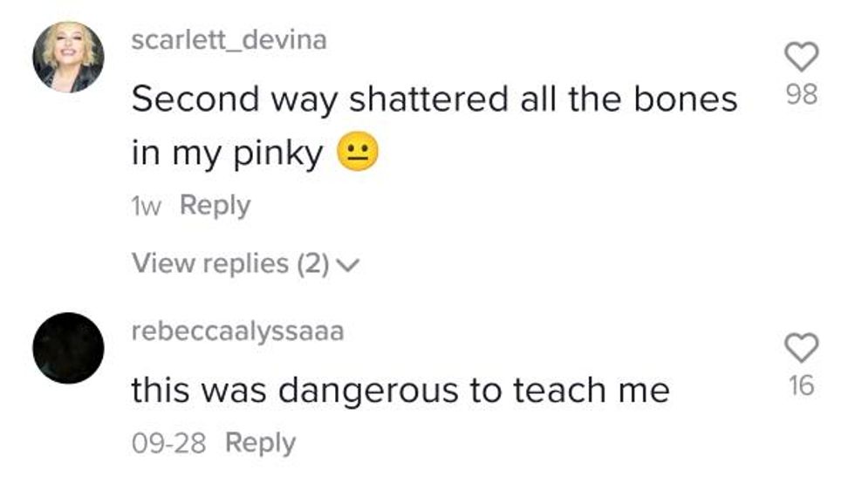
Task: Click the "in my pinky" text
Action: point(227,155)
